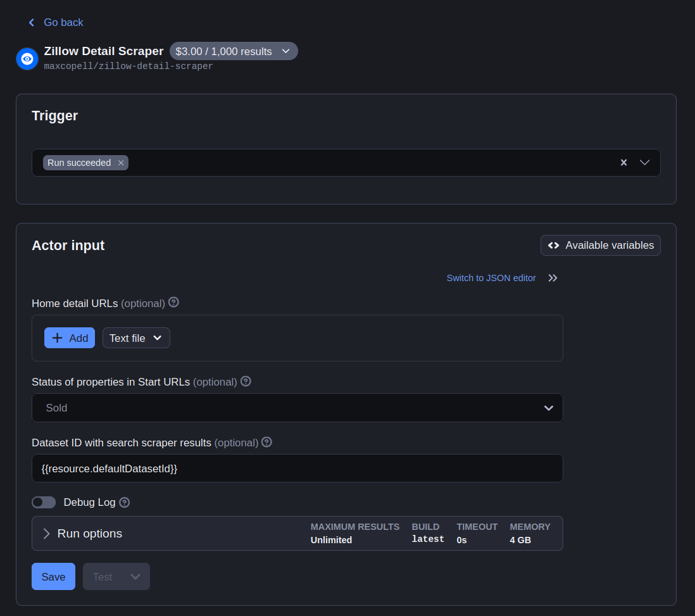This screenshot has width=695, height=616.
Task: Click the Unlimited maximum results value
Action: point(331,540)
